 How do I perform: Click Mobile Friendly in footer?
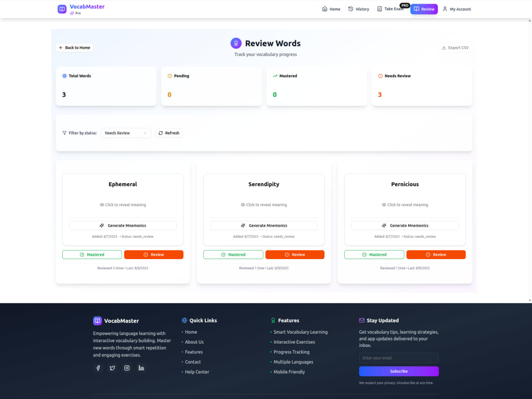[x=289, y=372]
